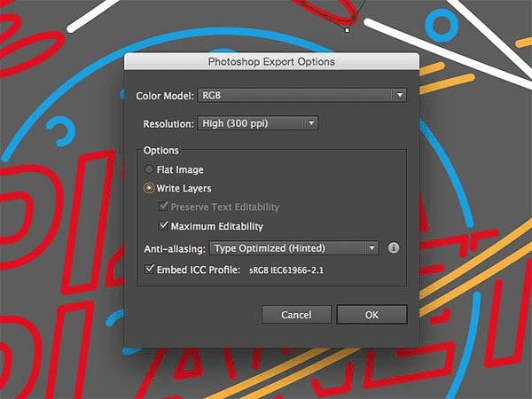Click the white anchor point on the red path
532x399 pixels.
(x=347, y=30)
